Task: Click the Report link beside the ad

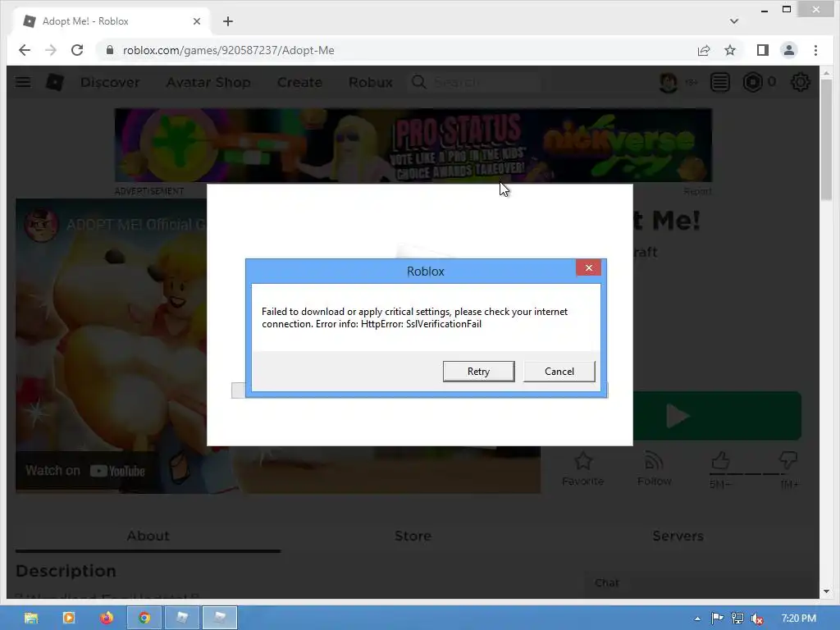Action: point(697,191)
